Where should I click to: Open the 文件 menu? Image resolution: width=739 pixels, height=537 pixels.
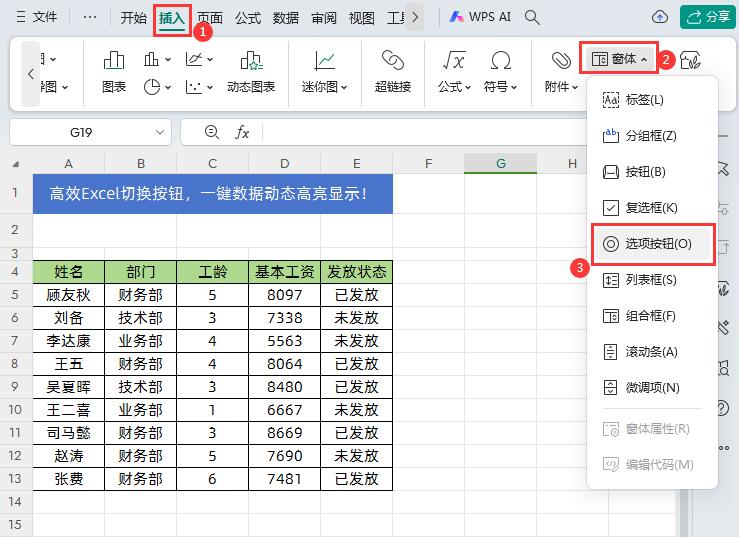(37, 17)
